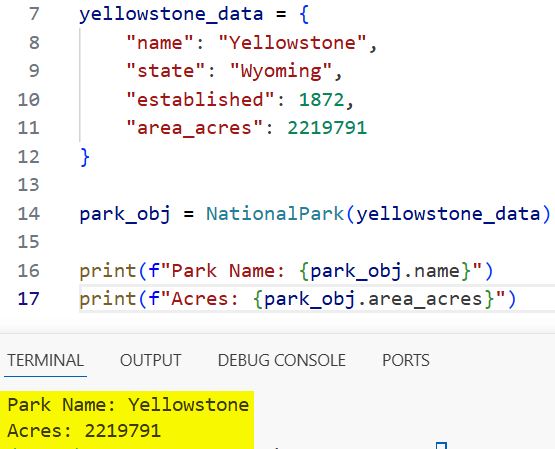Image resolution: width=555 pixels, height=449 pixels.
Task: Click the NationalPark class name
Action: tap(275, 214)
